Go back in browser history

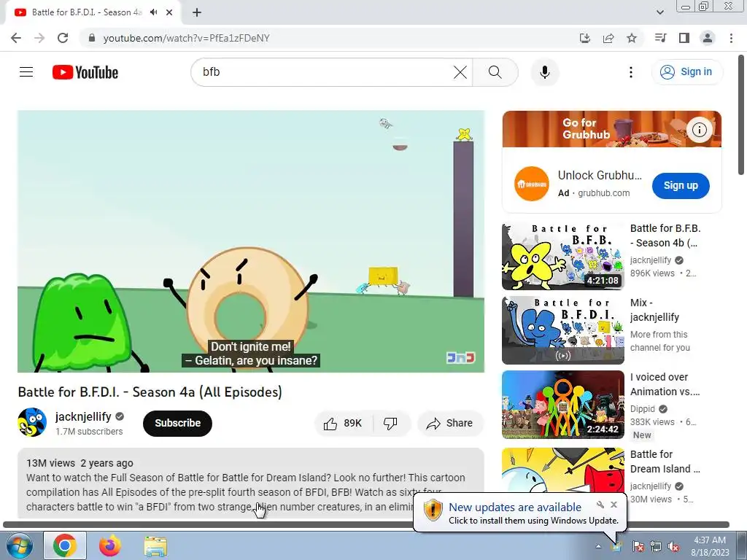pos(16,38)
